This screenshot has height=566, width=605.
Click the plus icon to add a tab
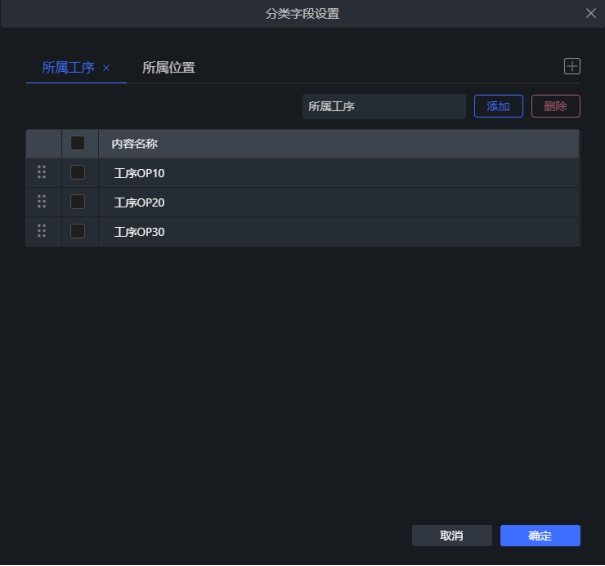(x=572, y=66)
